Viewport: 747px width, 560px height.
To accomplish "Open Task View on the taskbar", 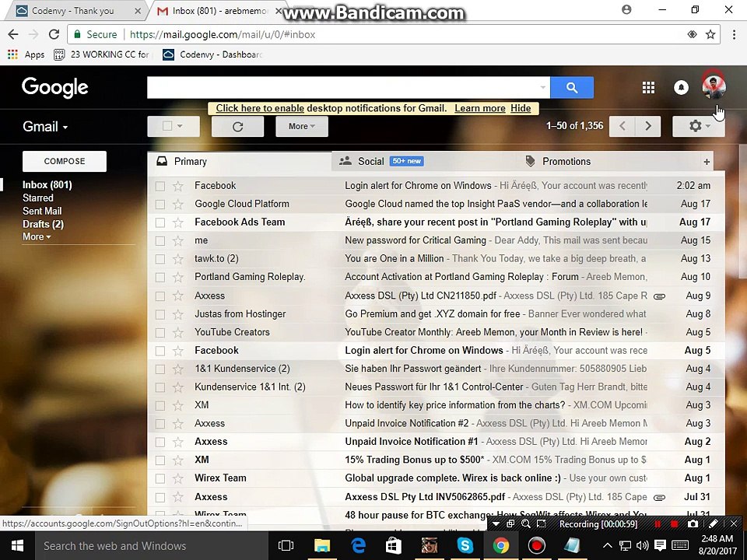I will pyautogui.click(x=286, y=545).
